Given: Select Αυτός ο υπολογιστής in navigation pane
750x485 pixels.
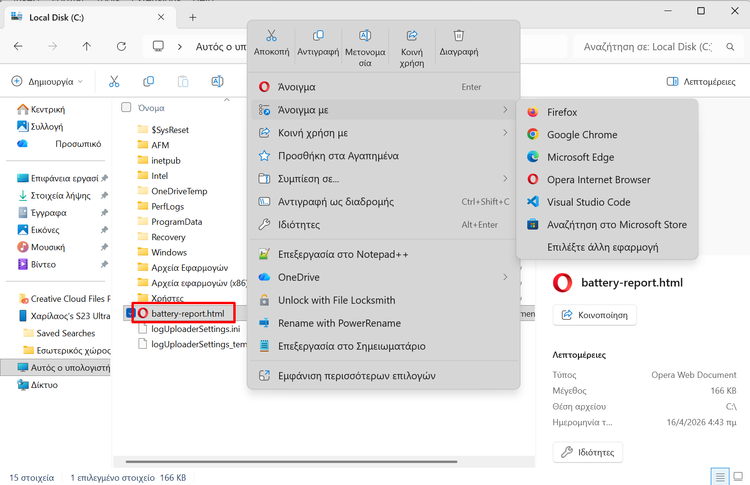Looking at the screenshot, I should pyautogui.click(x=70, y=367).
